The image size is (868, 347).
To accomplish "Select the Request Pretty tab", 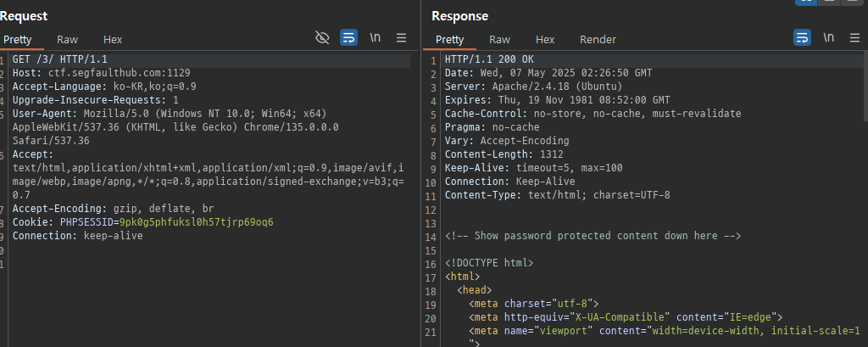I will click(18, 39).
